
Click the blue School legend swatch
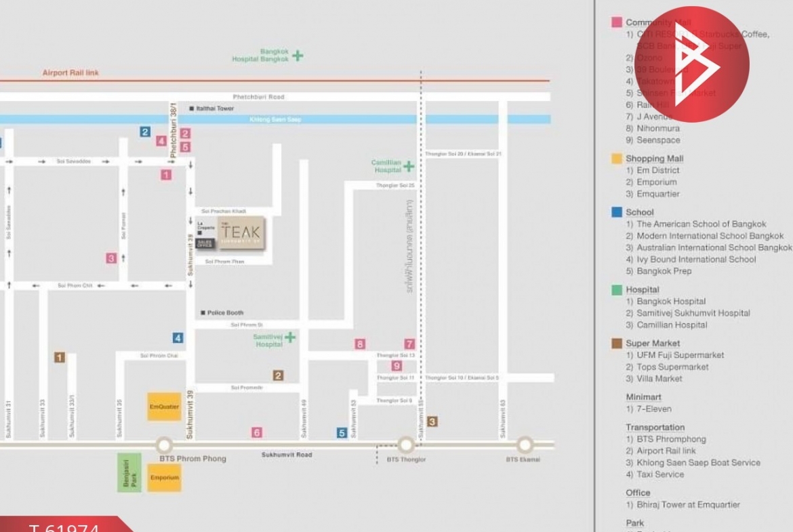617,212
